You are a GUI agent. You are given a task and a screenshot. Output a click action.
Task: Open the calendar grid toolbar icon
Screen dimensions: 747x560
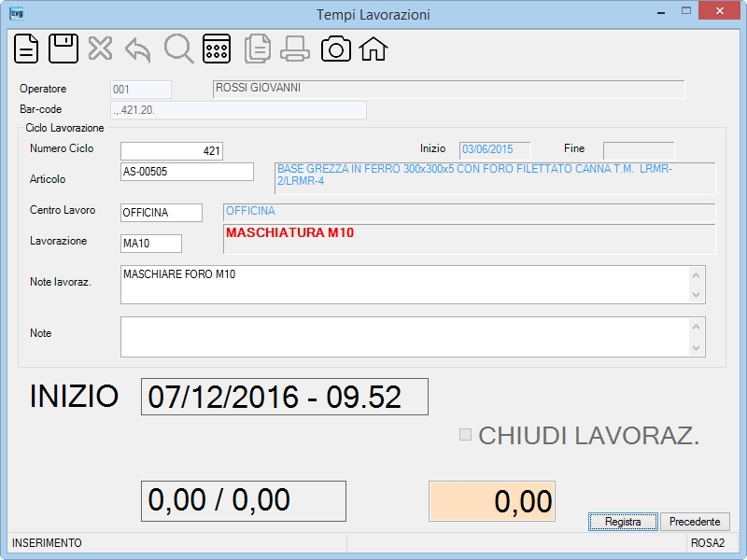pos(217,49)
